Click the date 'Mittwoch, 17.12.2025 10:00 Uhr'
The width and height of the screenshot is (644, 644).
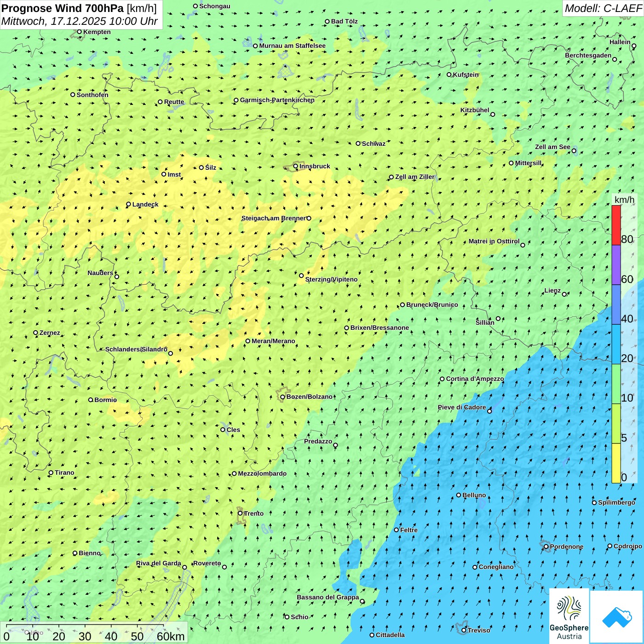coord(80,21)
